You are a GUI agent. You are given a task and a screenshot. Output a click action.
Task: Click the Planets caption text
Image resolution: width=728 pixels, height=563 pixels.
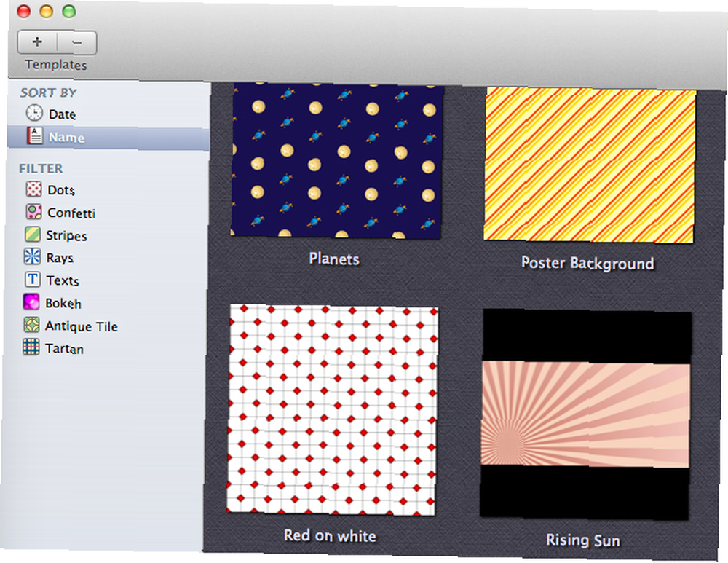[334, 259]
